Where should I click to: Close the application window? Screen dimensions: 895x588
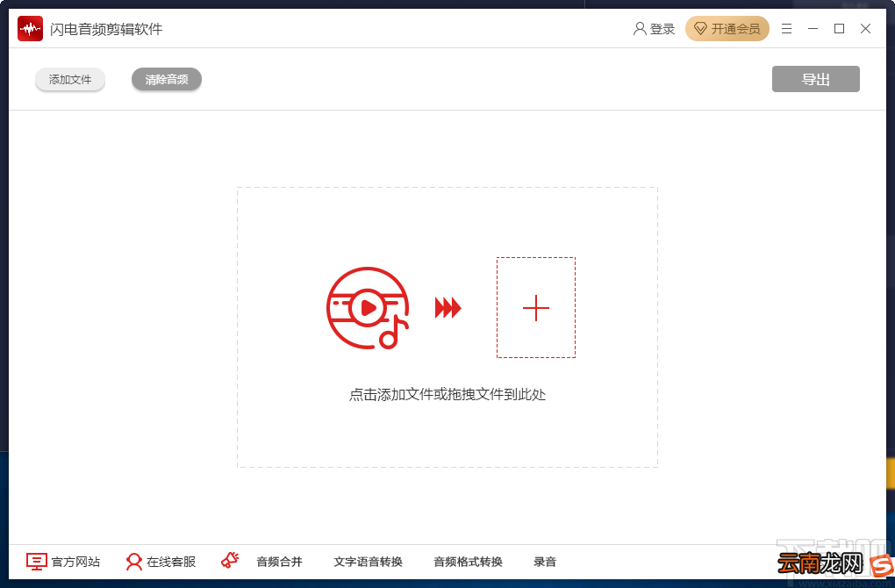pyautogui.click(x=865, y=29)
